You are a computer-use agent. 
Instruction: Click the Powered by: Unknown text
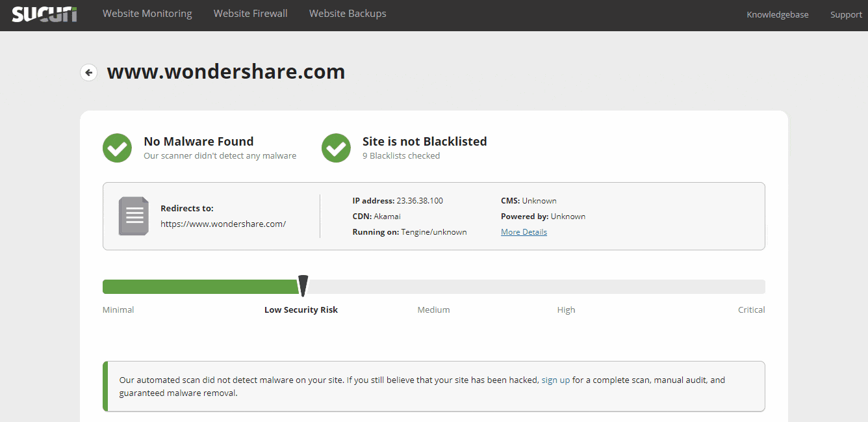(x=543, y=217)
